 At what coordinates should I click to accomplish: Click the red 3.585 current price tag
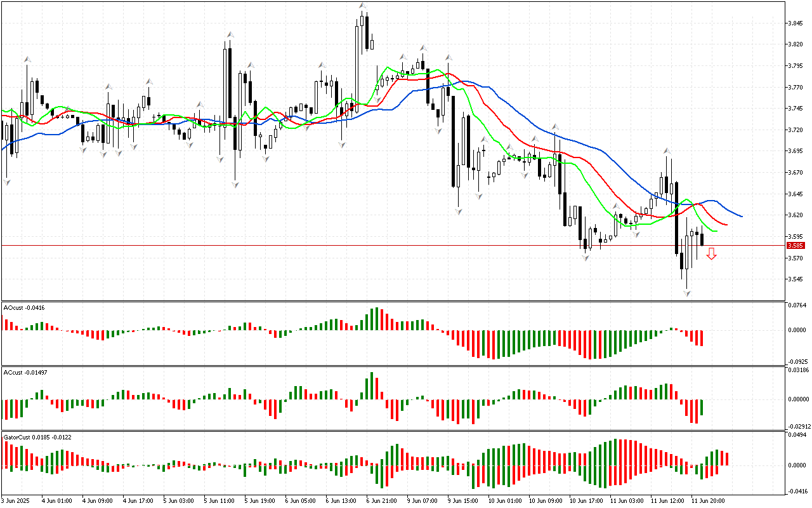(x=795, y=246)
